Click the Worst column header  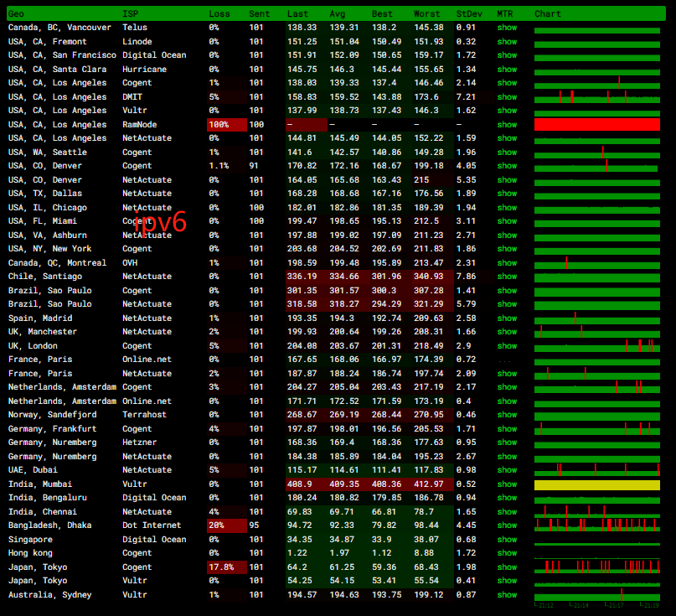pyautogui.click(x=427, y=13)
